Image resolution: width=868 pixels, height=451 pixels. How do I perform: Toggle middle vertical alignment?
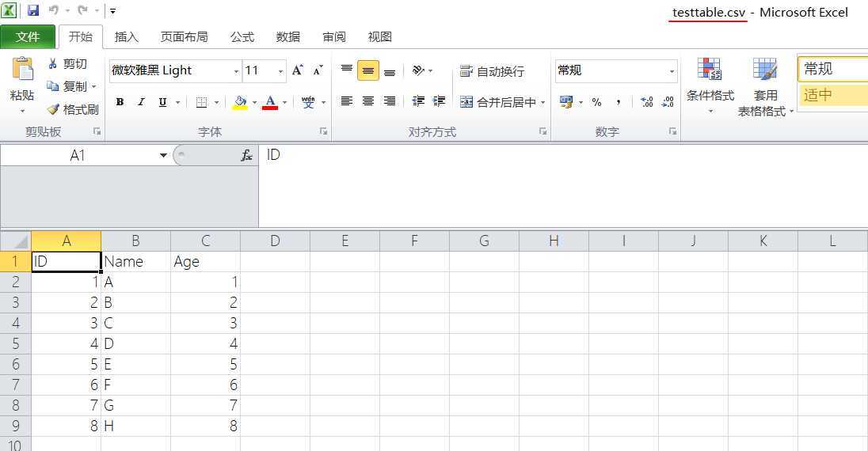368,70
